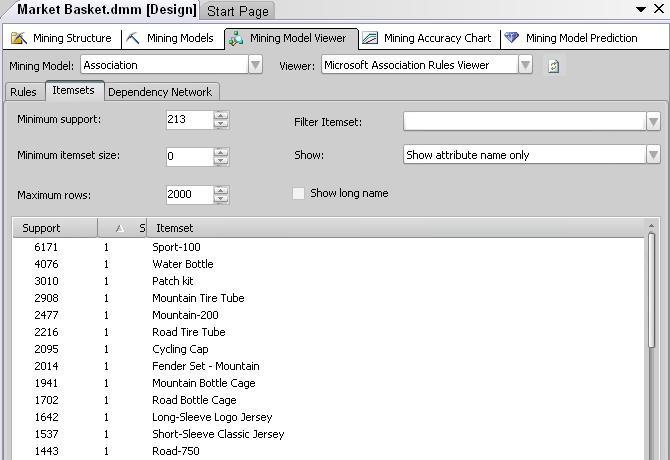Expand the Filter Itemset dropdown

pyautogui.click(x=653, y=122)
